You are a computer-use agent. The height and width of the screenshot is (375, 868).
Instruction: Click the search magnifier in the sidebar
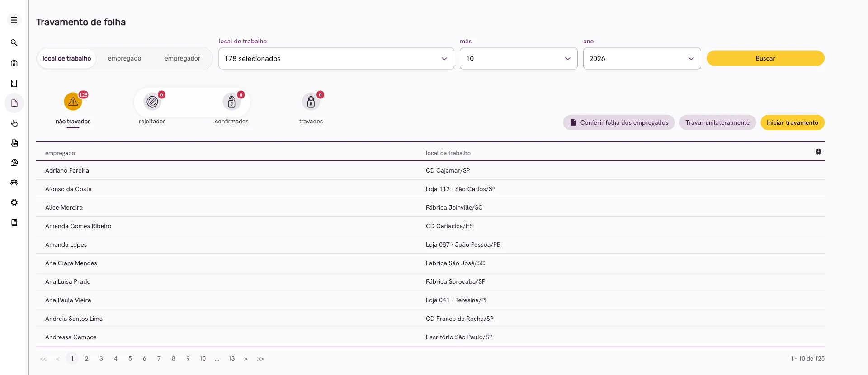(14, 43)
